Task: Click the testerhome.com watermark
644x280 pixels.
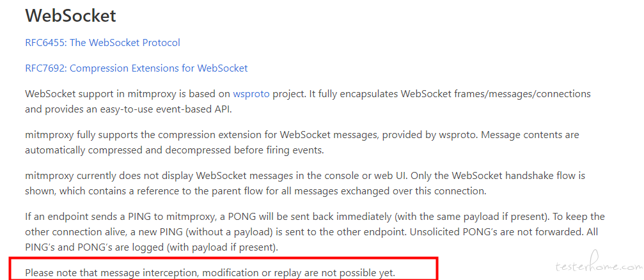Action: click(x=599, y=266)
